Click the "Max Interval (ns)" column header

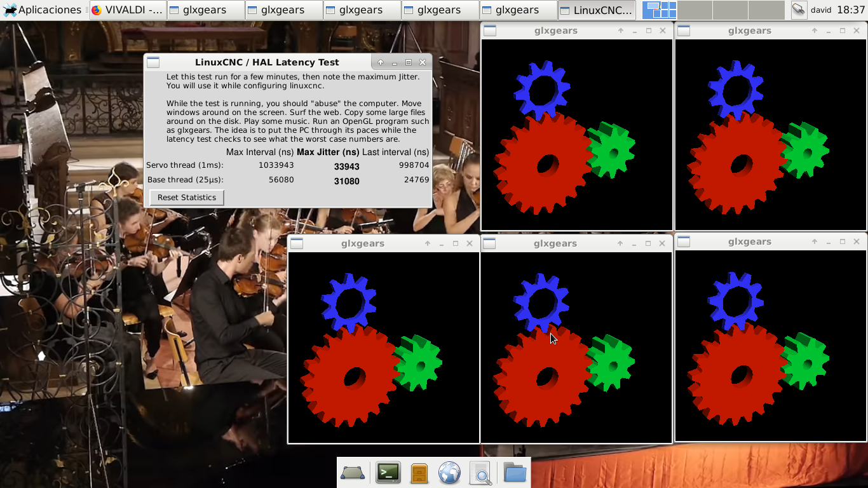[260, 152]
